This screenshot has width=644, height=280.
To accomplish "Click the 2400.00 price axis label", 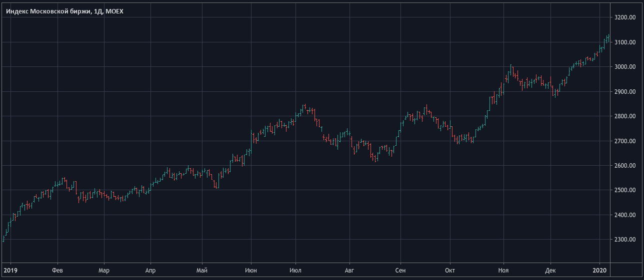I will coord(624,215).
